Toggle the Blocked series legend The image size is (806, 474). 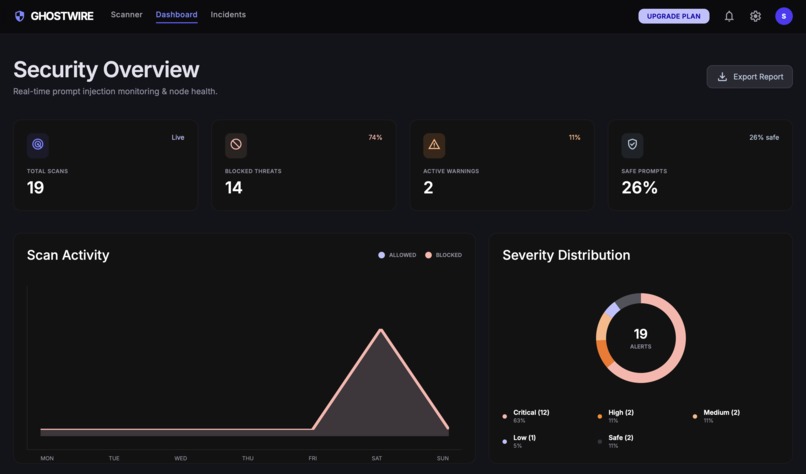(x=443, y=255)
